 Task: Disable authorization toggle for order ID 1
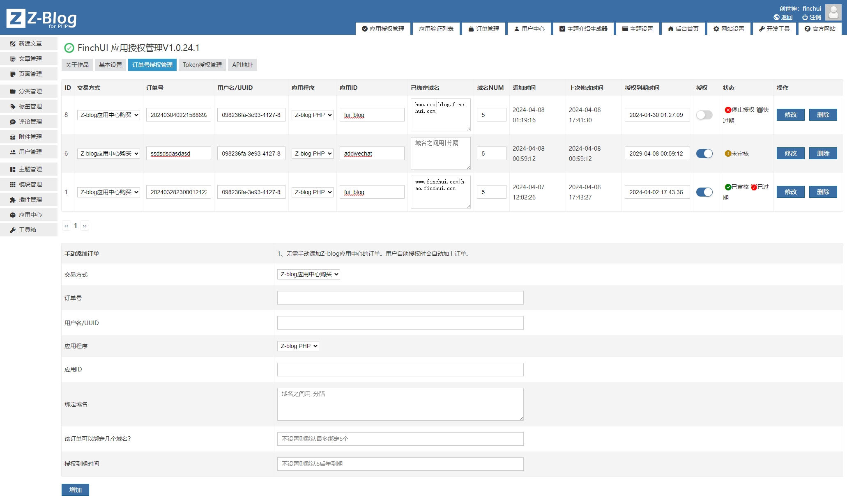pos(704,192)
